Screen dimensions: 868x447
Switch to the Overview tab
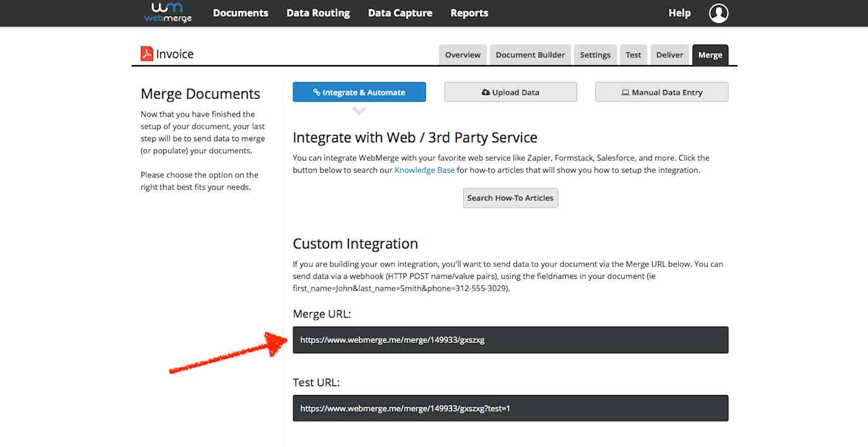pyautogui.click(x=463, y=55)
